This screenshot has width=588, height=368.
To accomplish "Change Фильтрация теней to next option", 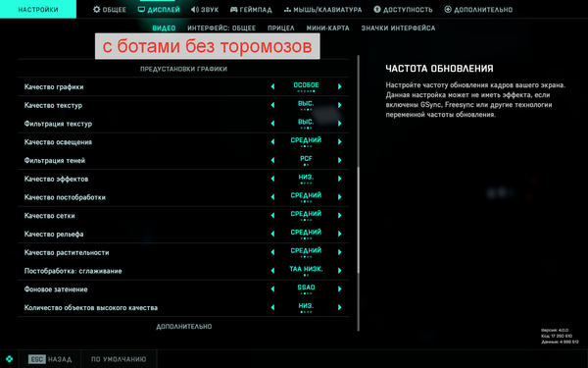I will (340, 160).
